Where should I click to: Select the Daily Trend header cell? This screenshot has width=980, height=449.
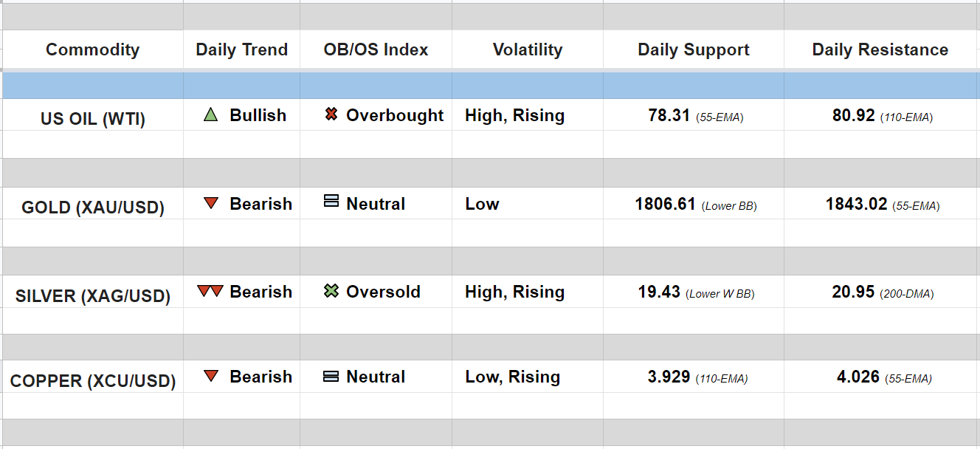tap(241, 49)
